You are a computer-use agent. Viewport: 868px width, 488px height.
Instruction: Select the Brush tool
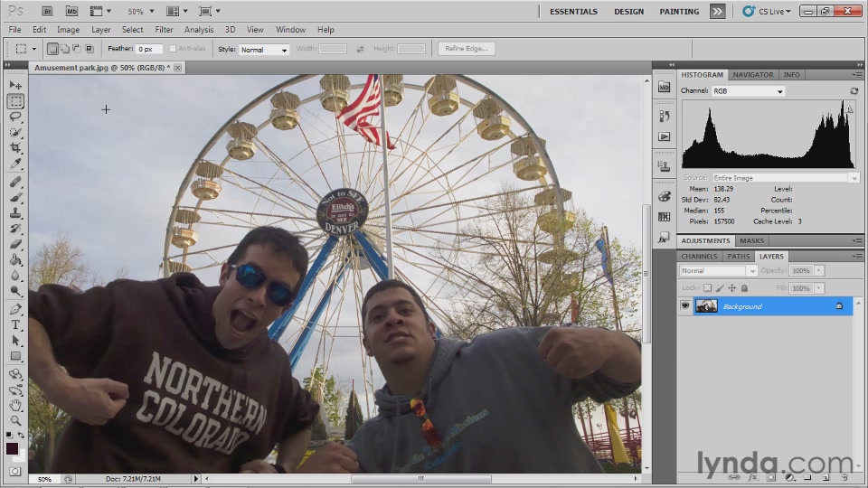tap(15, 198)
